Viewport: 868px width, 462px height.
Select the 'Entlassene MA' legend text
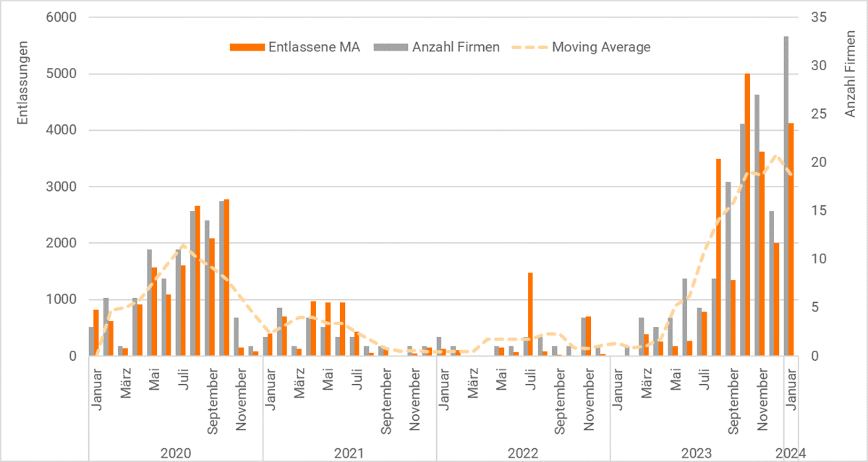(313, 48)
